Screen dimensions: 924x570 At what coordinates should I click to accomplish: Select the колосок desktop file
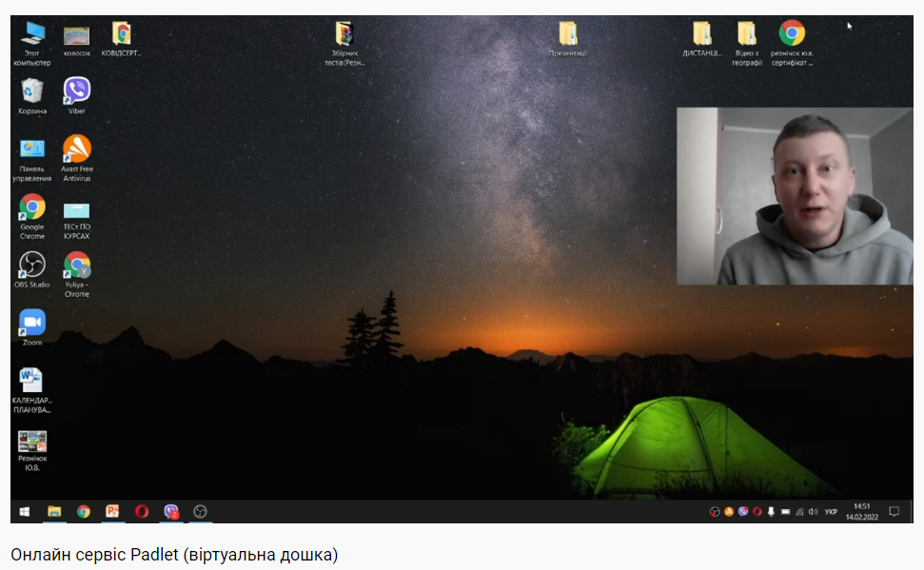pos(77,40)
